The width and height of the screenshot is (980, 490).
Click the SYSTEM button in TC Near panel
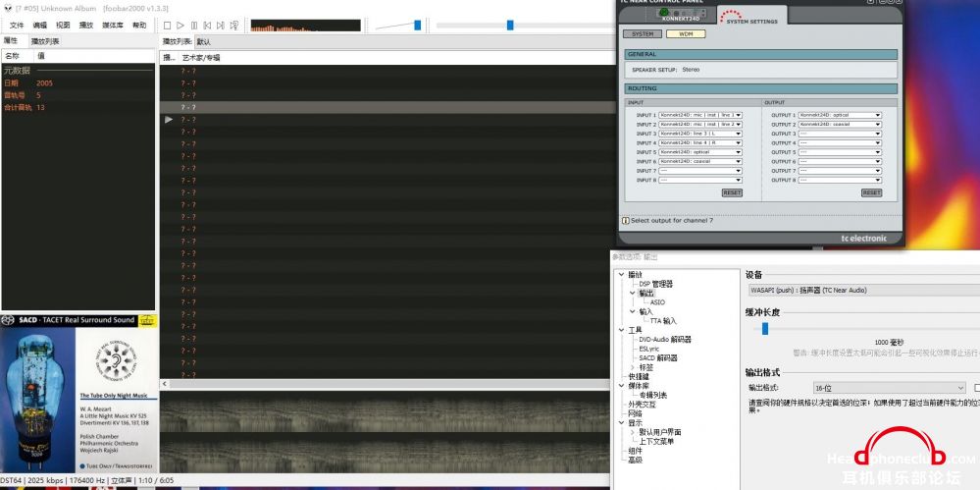(x=642, y=33)
